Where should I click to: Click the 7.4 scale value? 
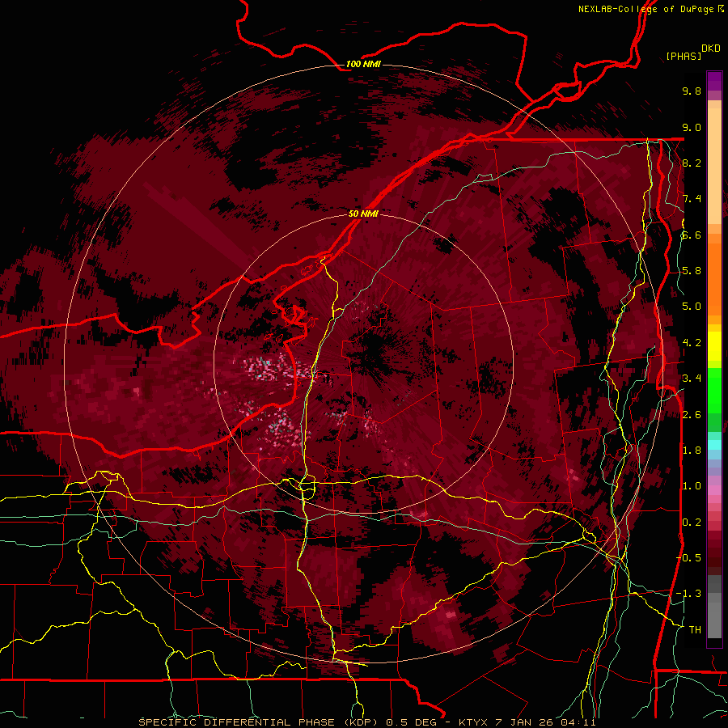point(692,199)
